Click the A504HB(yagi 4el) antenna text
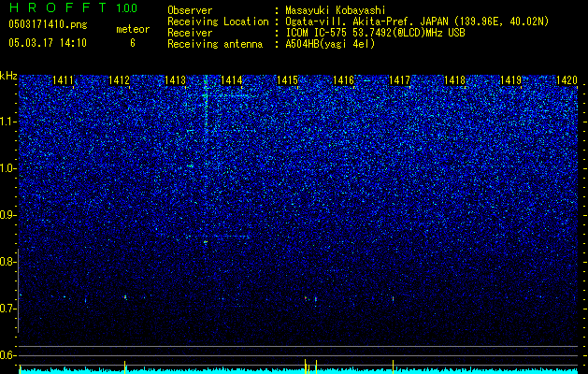This screenshot has height=374, width=588. (330, 44)
